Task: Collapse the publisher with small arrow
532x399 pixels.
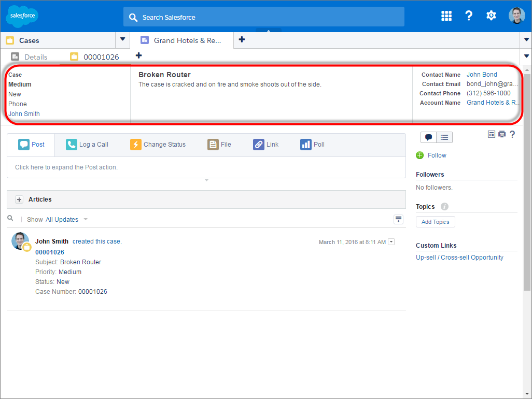Action: coord(206,180)
